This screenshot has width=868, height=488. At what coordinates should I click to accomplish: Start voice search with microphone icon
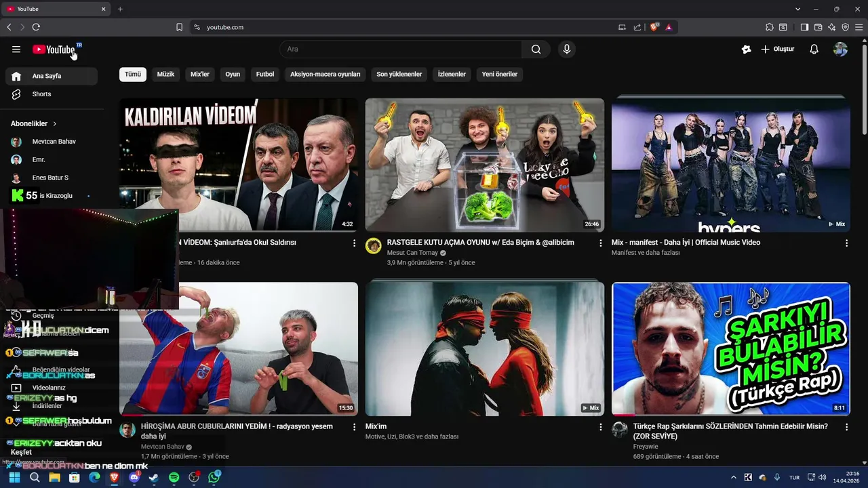(x=567, y=49)
